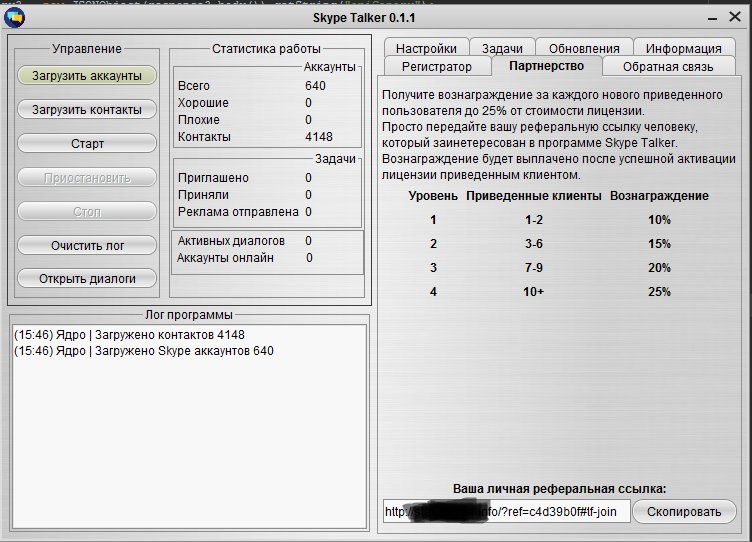Clear the log with Очистить лог
The height and width of the screenshot is (542, 752).
click(87, 246)
